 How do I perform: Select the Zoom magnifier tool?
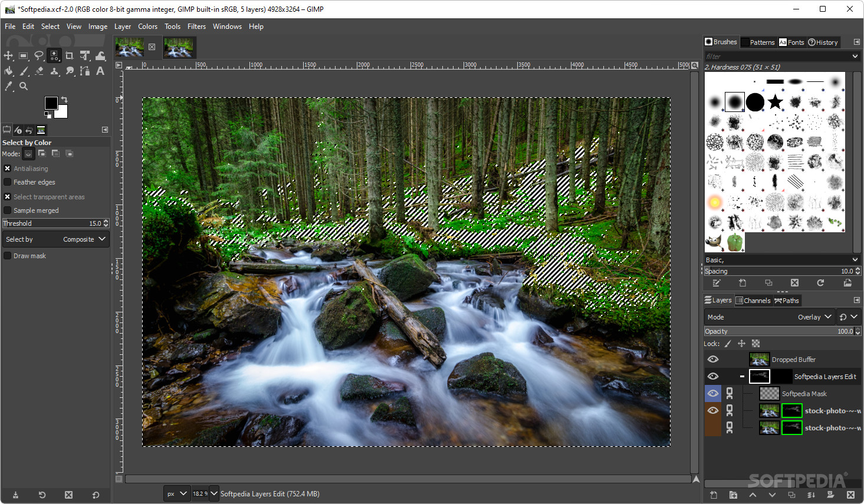[x=24, y=86]
